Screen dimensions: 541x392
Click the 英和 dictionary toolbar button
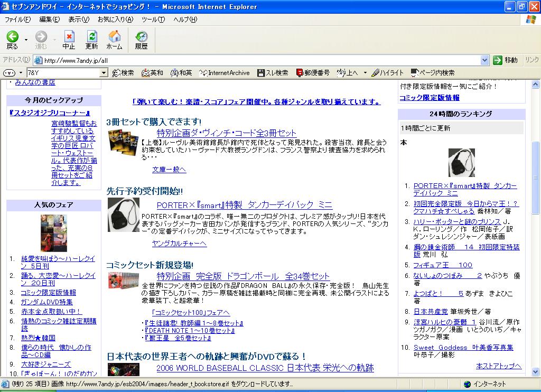(152, 73)
